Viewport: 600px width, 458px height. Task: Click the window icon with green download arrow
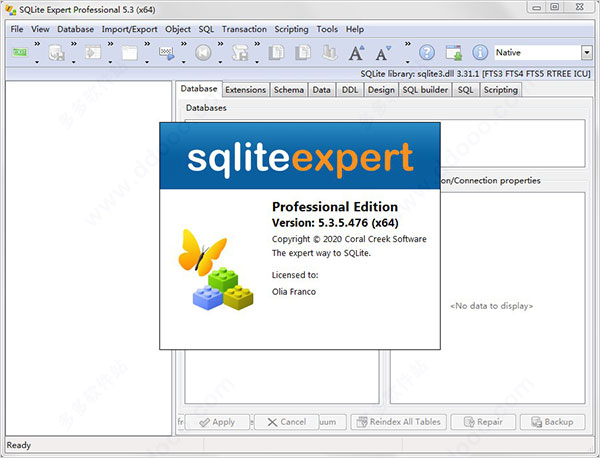coord(453,52)
